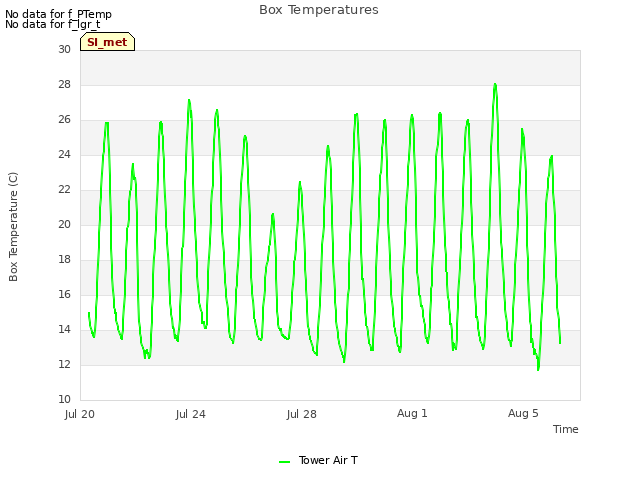Click the 'No data for f_PTemp' message
Image resolution: width=640 pixels, height=480 pixels.
58,14
